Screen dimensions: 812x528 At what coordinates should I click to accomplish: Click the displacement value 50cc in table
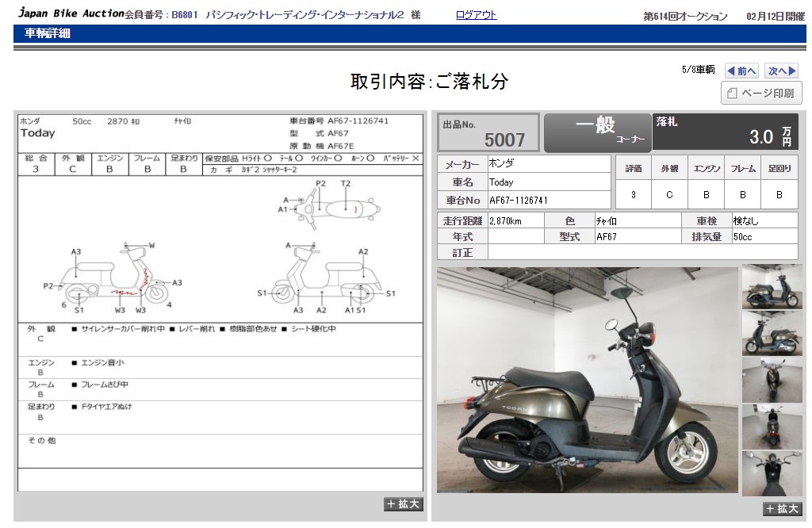pos(765,236)
